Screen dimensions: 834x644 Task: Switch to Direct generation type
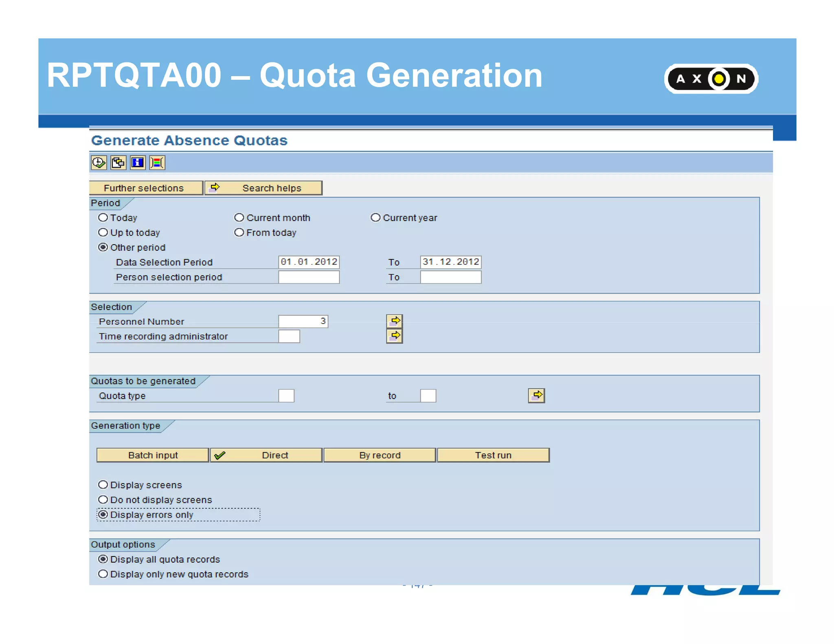click(266, 455)
